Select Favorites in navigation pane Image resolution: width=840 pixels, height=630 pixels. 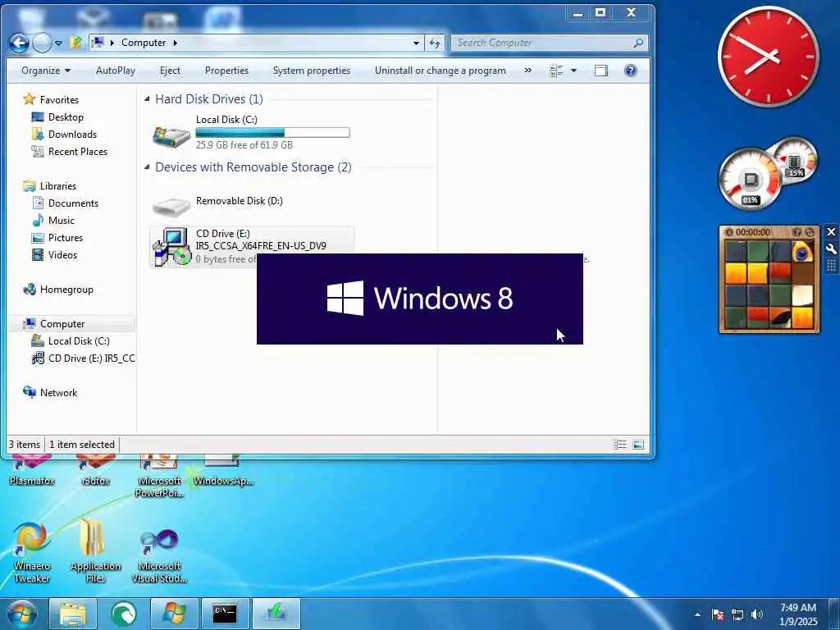(59, 99)
